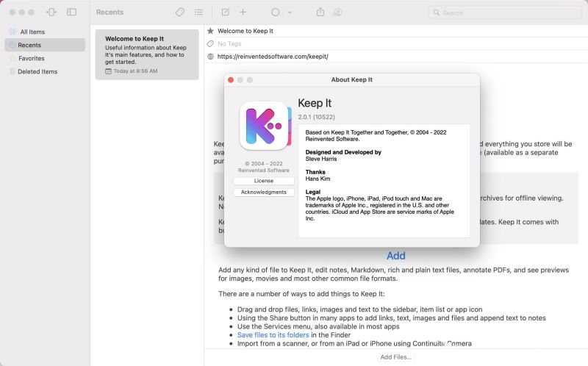Select All Items in sidebar

45,32
